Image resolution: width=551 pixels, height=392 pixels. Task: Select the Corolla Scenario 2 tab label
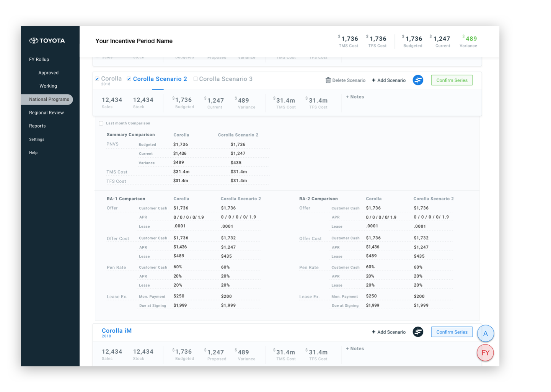[160, 79]
